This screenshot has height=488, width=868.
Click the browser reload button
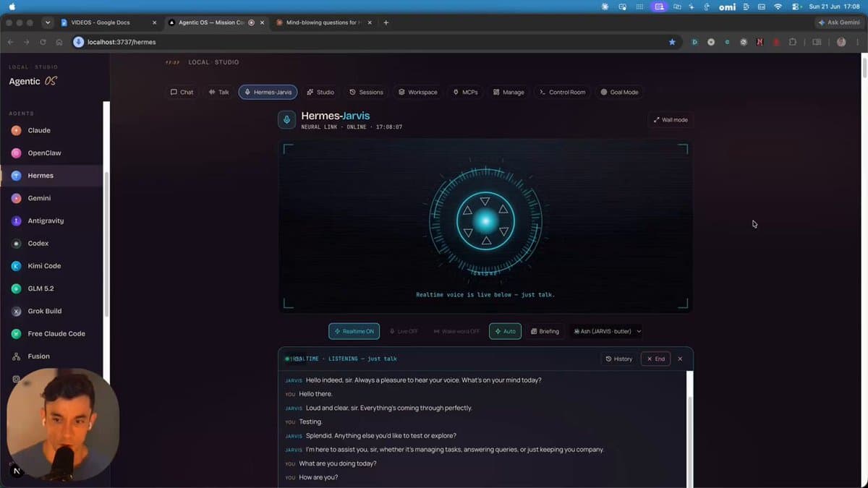(x=43, y=42)
